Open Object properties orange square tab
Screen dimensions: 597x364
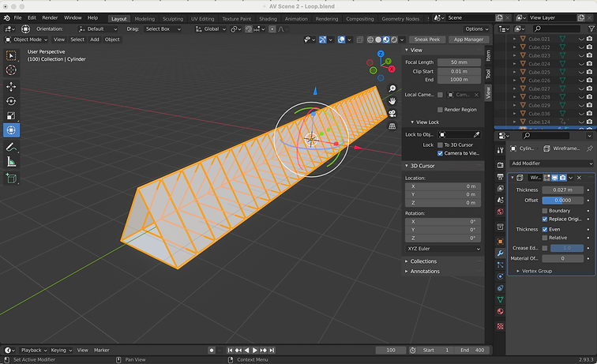pos(501,242)
